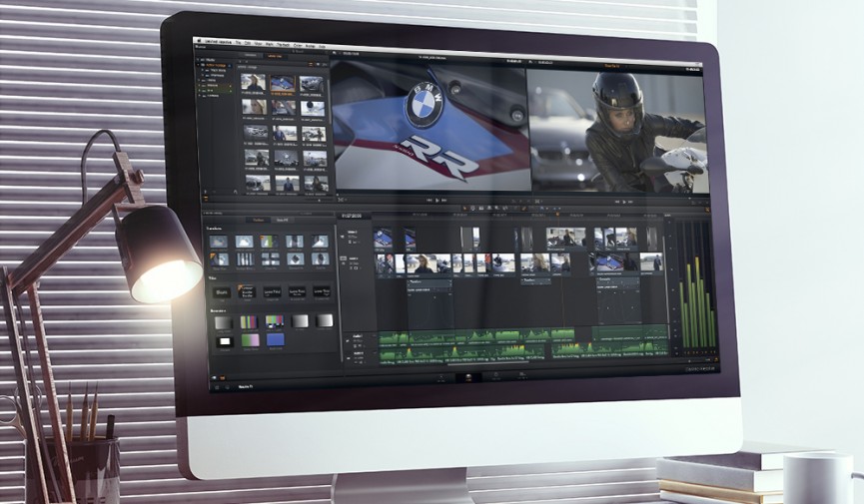Screen dimensions: 864x504
Task: Open project manager home icon at bottom left
Action: tap(217, 387)
